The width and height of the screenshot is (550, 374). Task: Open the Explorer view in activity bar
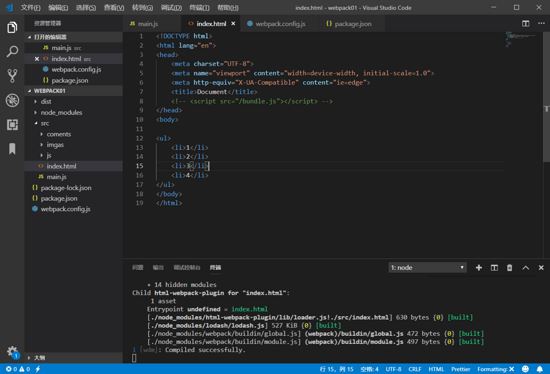click(x=12, y=27)
